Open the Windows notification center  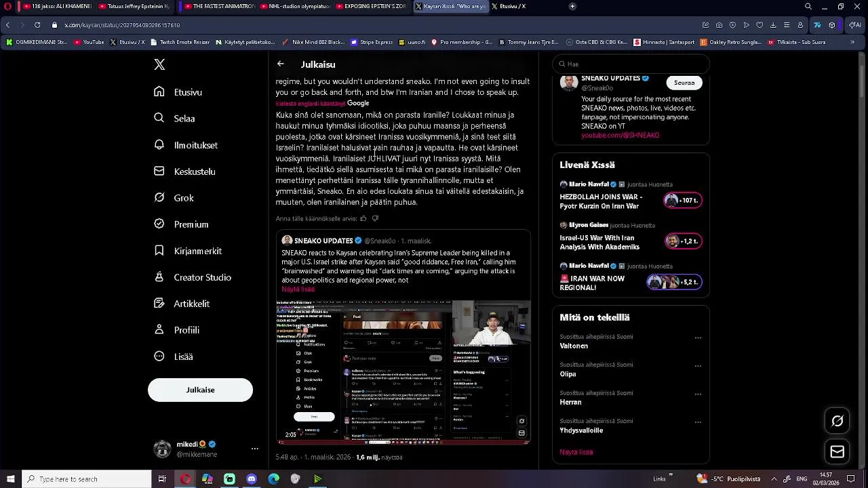[851, 479]
